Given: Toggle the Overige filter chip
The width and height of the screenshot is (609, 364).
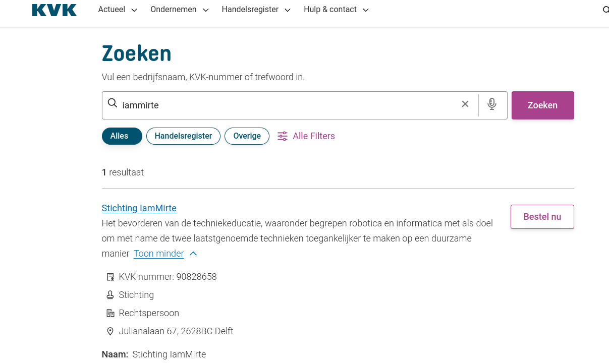Looking at the screenshot, I should 247,136.
